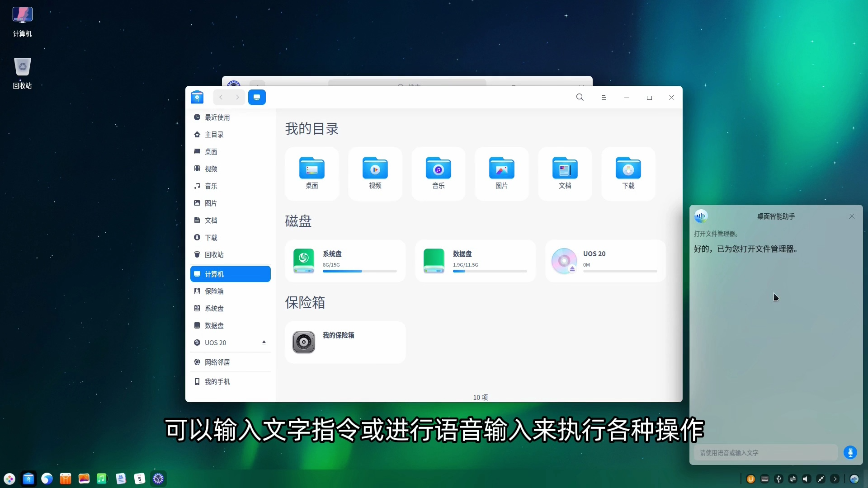Open the calendar icon in dock

pos(140,479)
